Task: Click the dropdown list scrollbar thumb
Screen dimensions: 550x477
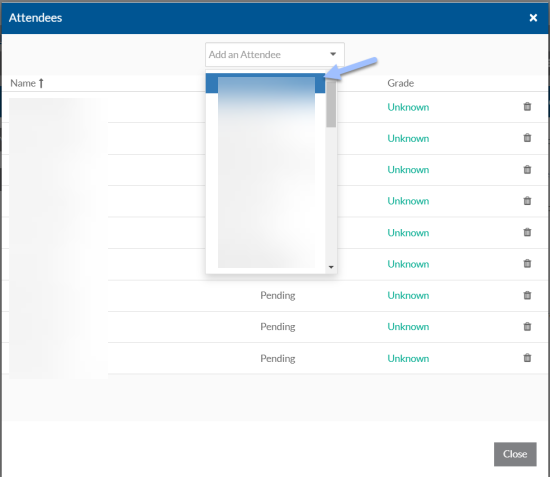Action: click(x=331, y=104)
